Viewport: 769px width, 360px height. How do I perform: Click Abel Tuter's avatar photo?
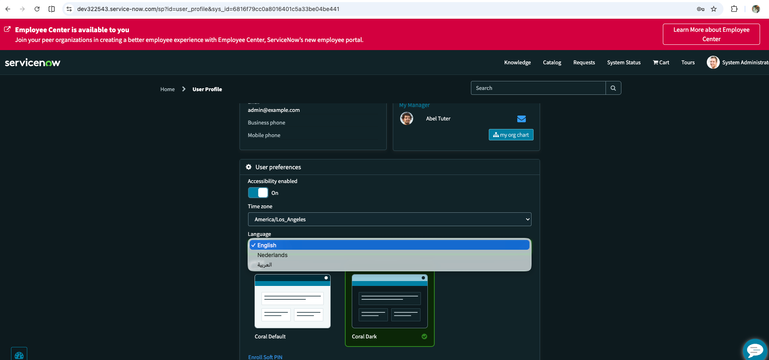(407, 118)
